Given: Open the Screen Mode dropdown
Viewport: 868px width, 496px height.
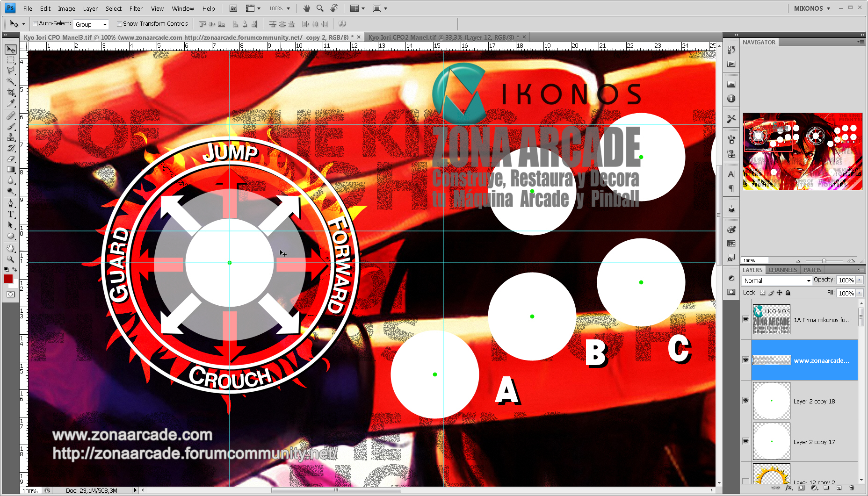Looking at the screenshot, I should click(380, 8).
